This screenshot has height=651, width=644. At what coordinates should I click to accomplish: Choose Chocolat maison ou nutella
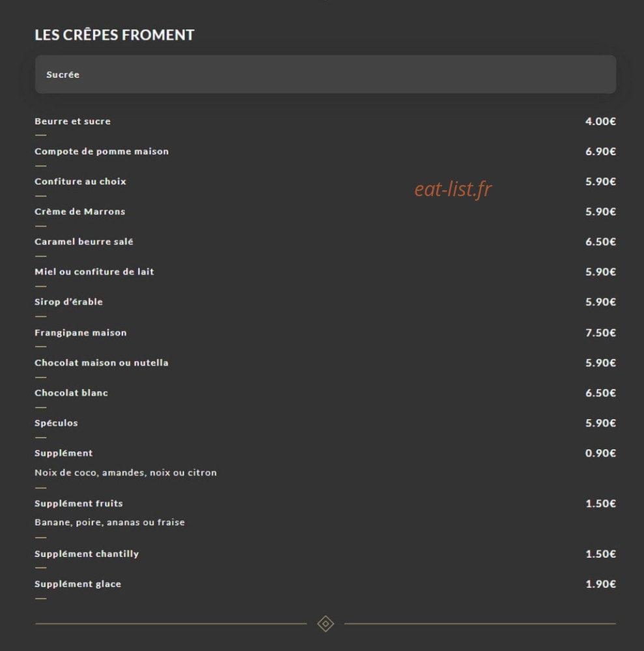pyautogui.click(x=102, y=363)
